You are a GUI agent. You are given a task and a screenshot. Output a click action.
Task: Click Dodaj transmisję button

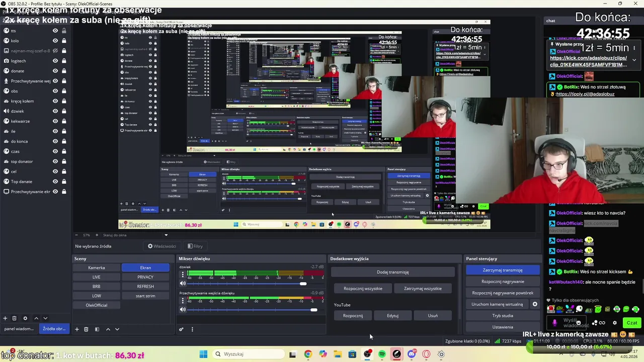(x=393, y=272)
